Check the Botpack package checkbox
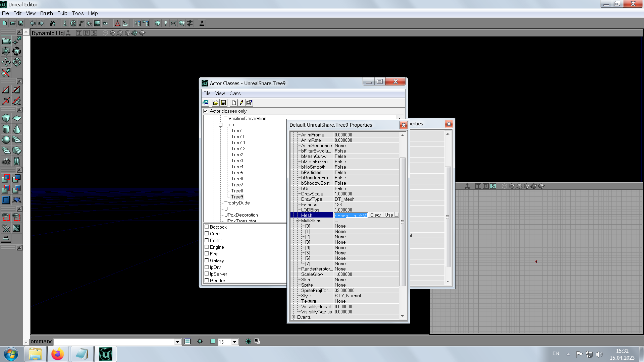 pos(207,227)
